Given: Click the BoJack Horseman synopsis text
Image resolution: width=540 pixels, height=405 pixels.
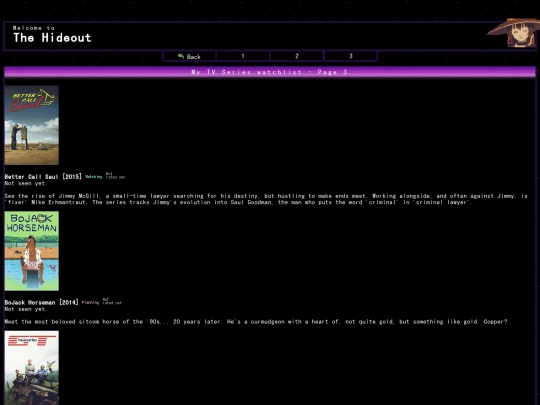Looking at the screenshot, I should tap(256, 322).
